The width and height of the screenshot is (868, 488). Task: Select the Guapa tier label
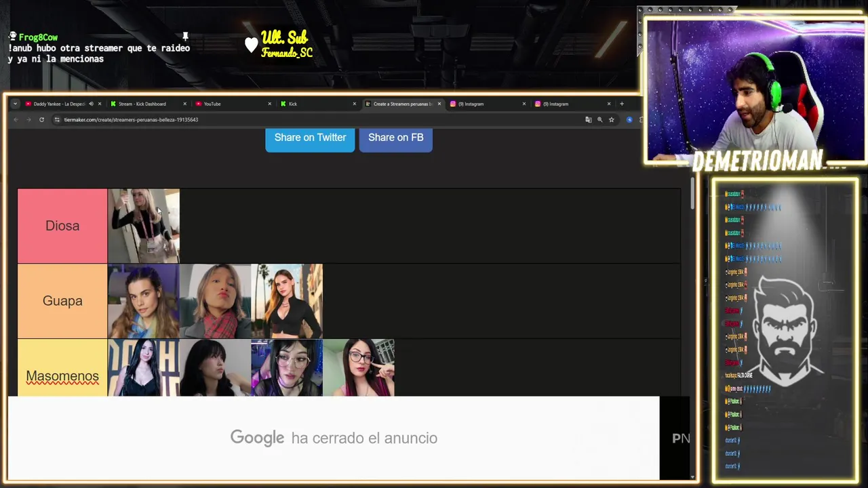tap(62, 301)
